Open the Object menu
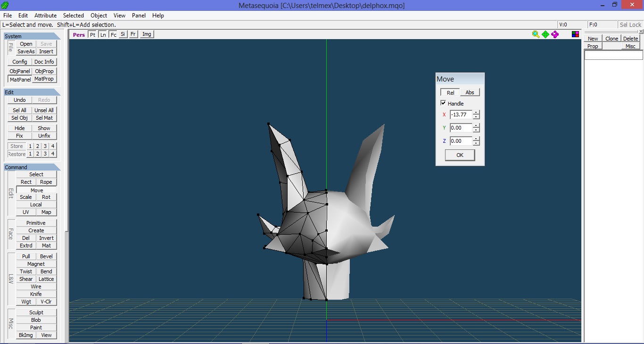The image size is (644, 344). (x=99, y=16)
